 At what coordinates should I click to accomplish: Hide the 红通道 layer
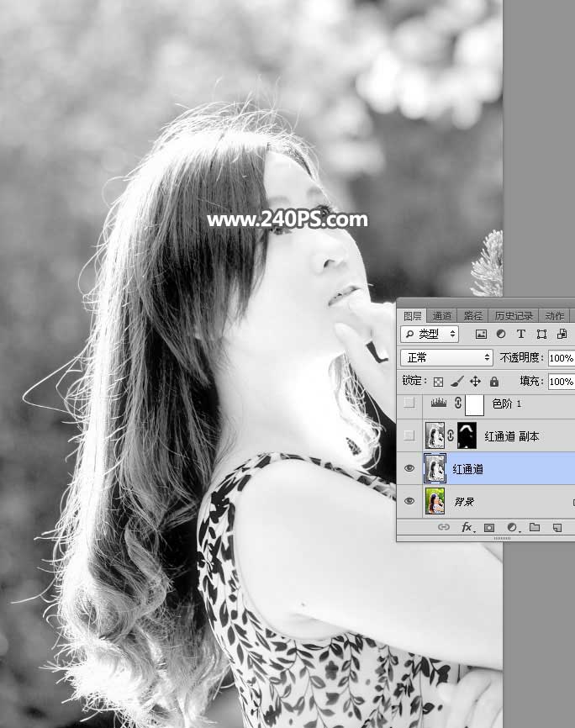coord(409,469)
